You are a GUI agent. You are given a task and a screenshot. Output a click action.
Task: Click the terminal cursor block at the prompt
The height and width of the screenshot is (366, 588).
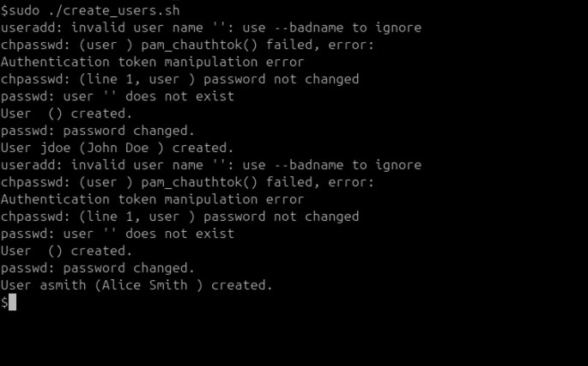[12, 302]
